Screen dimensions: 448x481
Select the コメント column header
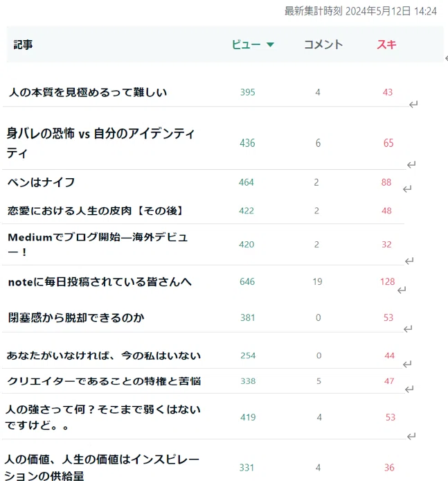(x=323, y=45)
